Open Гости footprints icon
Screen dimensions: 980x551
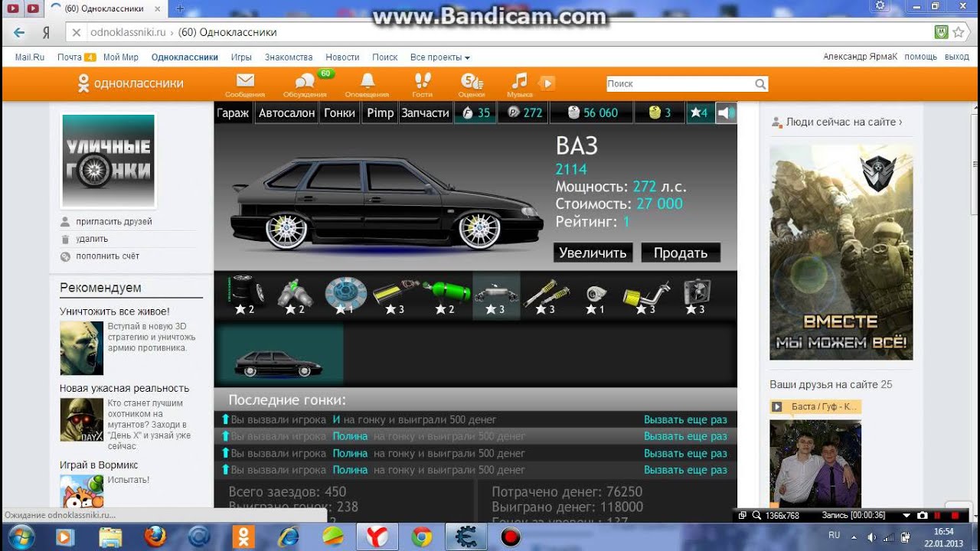(422, 85)
